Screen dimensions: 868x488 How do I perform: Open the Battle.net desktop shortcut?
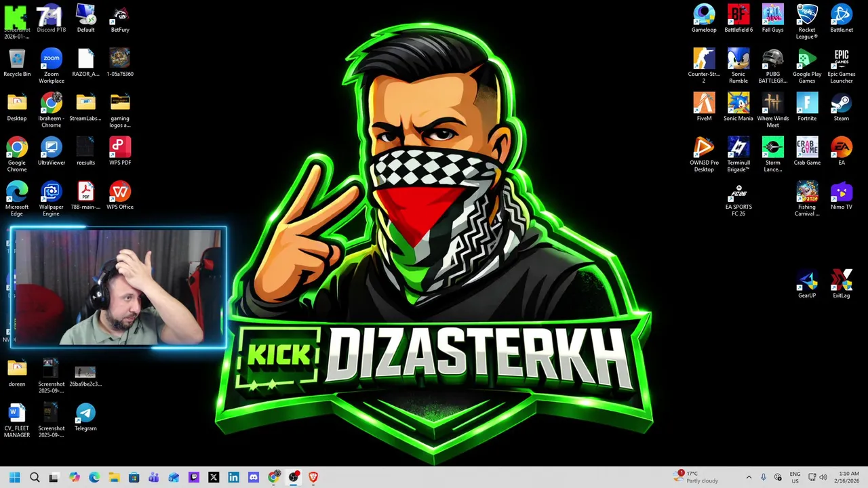click(x=842, y=18)
